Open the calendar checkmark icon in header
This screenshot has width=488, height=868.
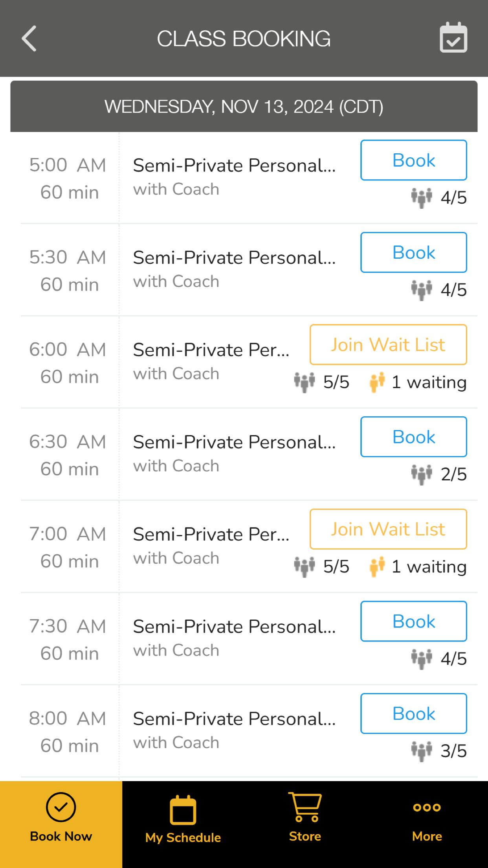(x=453, y=38)
